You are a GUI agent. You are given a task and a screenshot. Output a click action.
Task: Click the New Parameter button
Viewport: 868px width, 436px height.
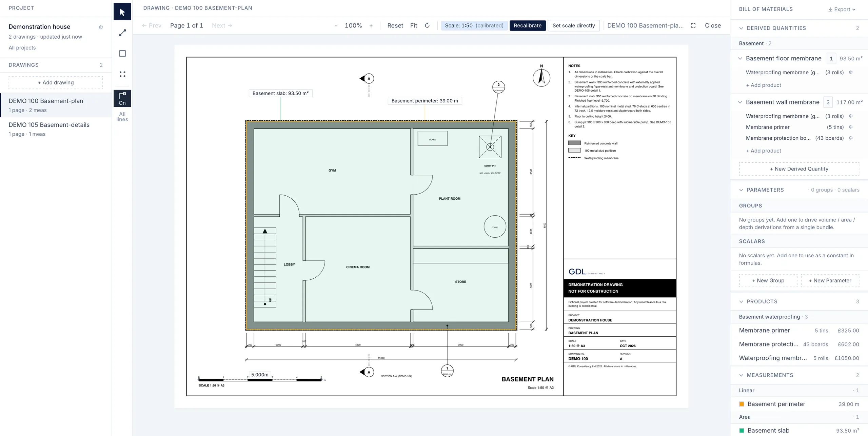tap(830, 280)
